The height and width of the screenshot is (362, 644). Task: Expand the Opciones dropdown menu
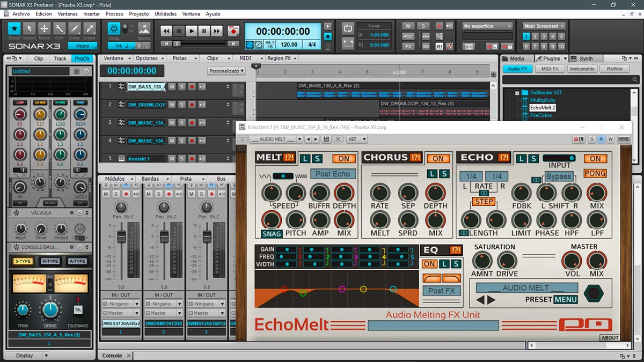tap(149, 58)
